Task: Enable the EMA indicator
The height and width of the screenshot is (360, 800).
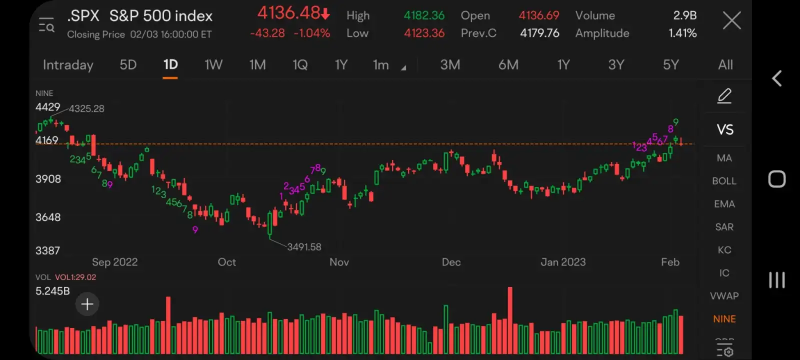Action: [x=724, y=204]
